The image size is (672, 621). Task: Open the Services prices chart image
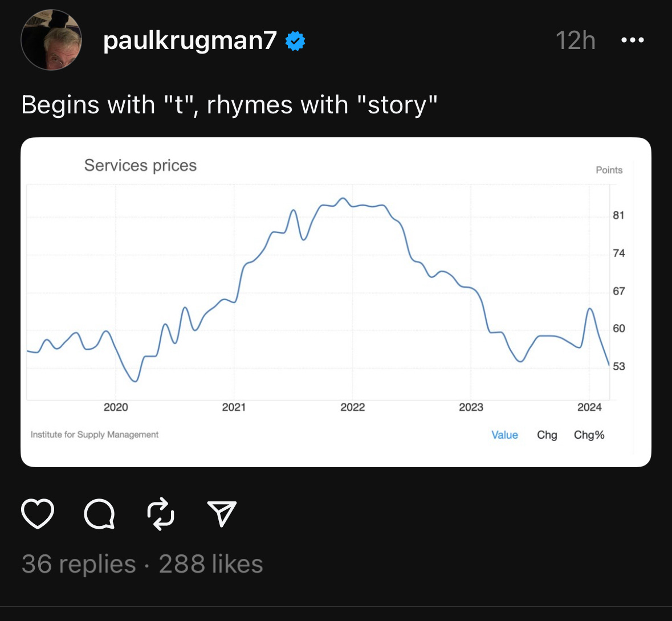point(336,302)
